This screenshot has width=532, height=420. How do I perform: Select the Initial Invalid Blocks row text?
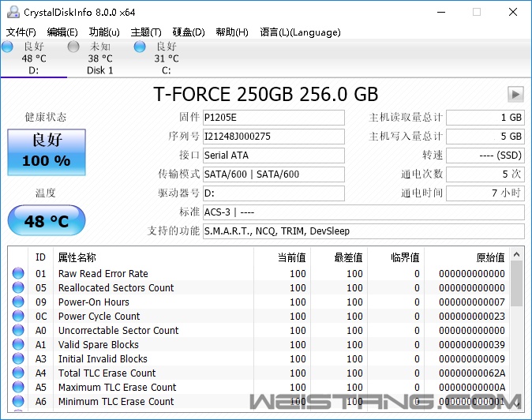click(103, 359)
